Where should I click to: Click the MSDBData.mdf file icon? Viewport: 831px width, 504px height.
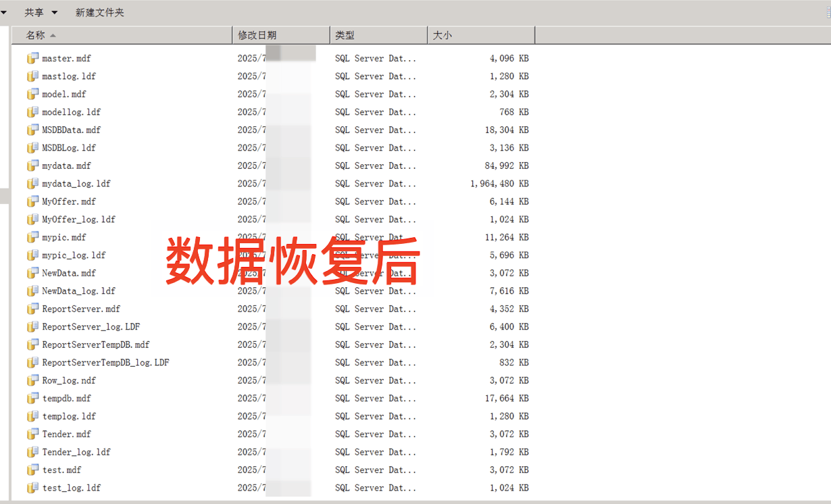pyautogui.click(x=32, y=130)
